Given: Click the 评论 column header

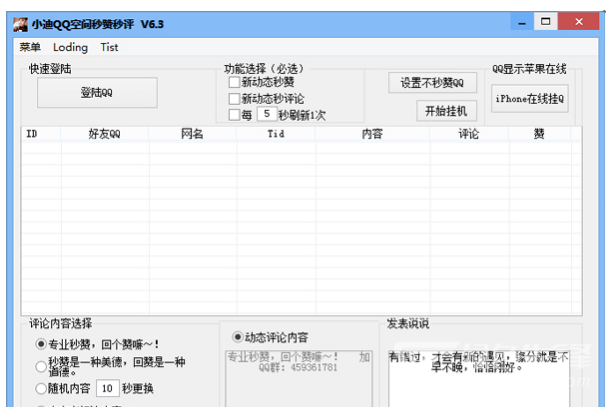Looking at the screenshot, I should [x=469, y=134].
